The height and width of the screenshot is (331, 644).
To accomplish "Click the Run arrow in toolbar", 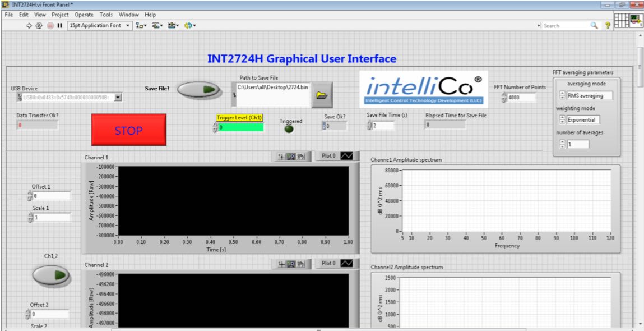I will tap(30, 26).
